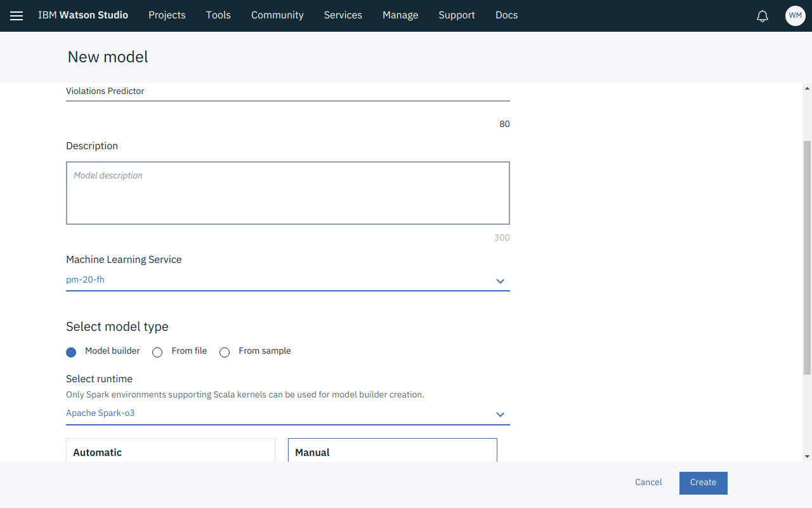Open the Docs menu
The height and width of the screenshot is (508, 812).
pos(507,15)
